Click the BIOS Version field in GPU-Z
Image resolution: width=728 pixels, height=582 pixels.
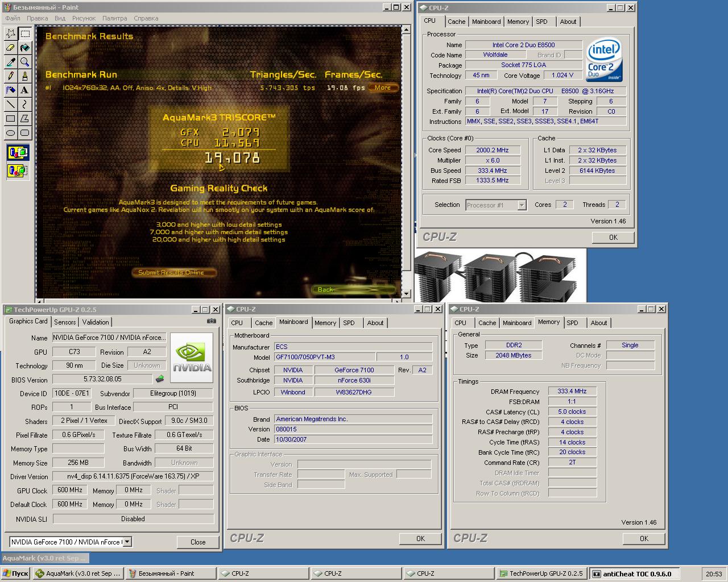(x=102, y=379)
